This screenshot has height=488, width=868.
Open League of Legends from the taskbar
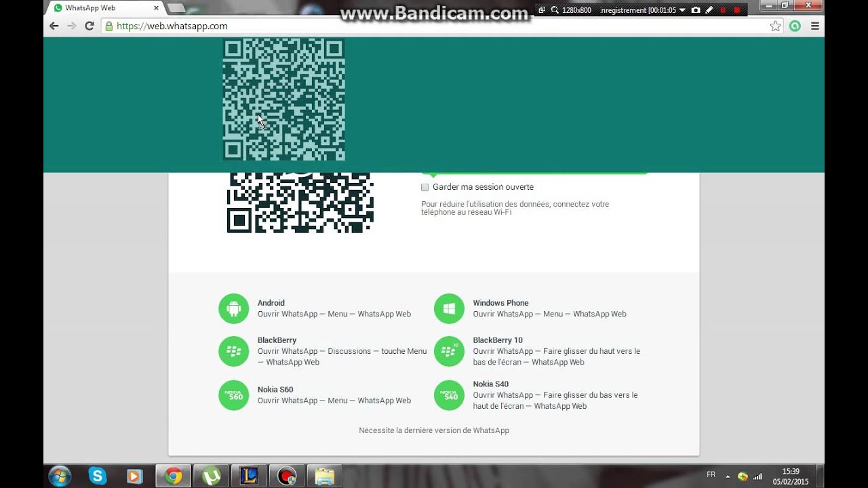coord(249,476)
